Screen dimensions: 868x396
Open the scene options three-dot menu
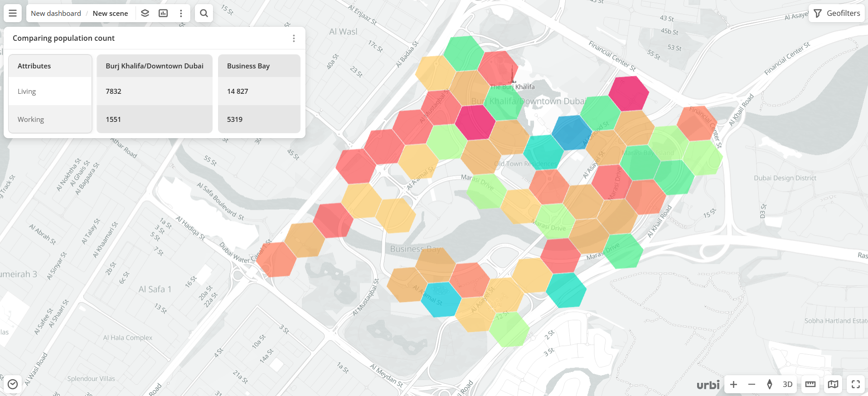(x=181, y=13)
